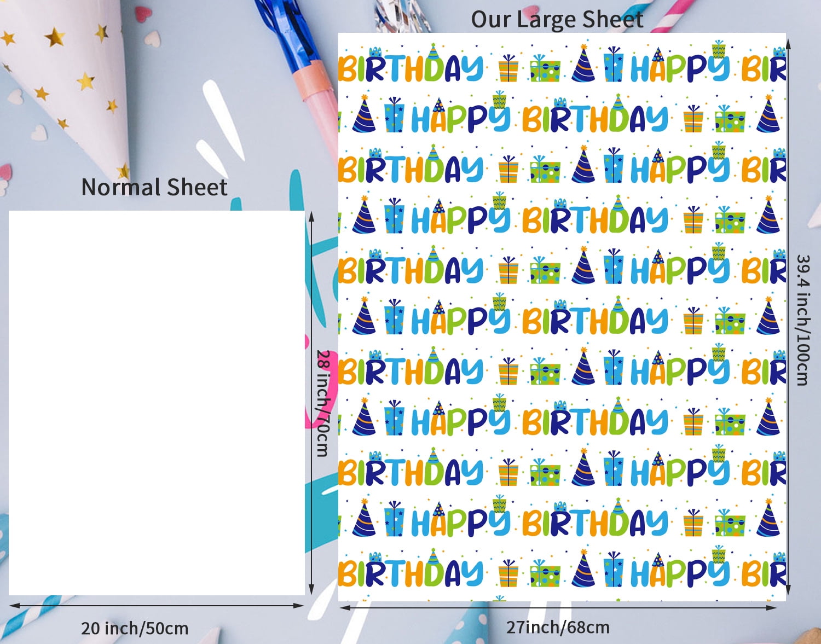Click the "20 inch/50cm" width label
Viewport: 821px width, 644px height.
[x=135, y=628]
